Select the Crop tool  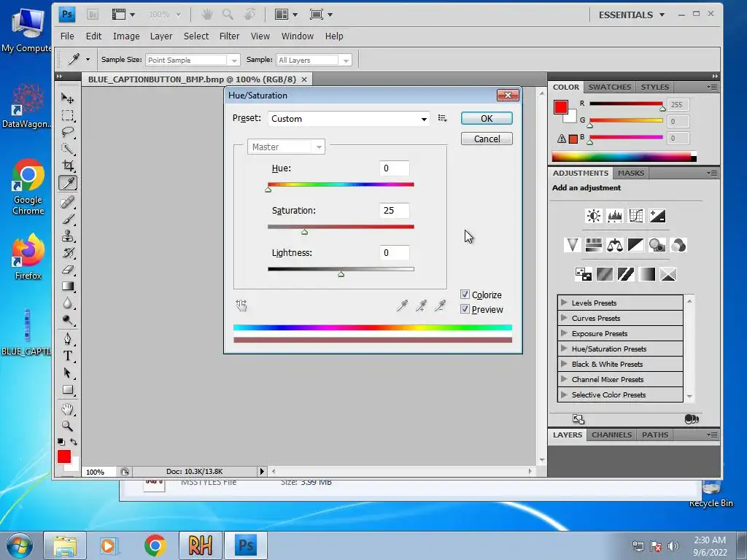click(68, 166)
